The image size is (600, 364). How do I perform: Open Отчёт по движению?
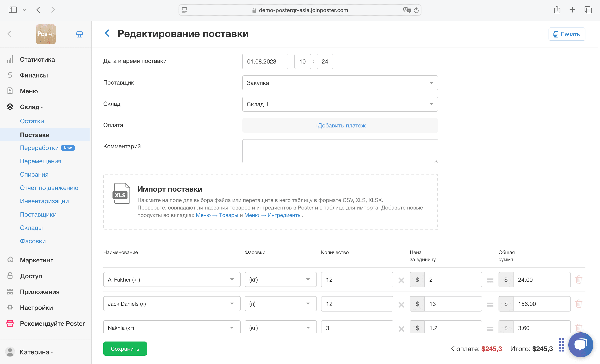tap(49, 188)
